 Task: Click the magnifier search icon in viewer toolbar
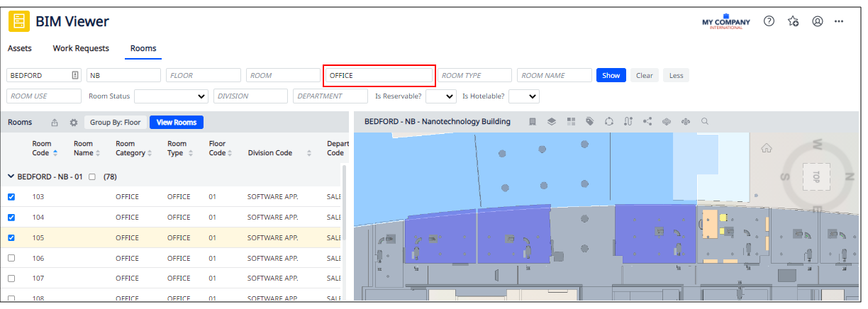705,121
